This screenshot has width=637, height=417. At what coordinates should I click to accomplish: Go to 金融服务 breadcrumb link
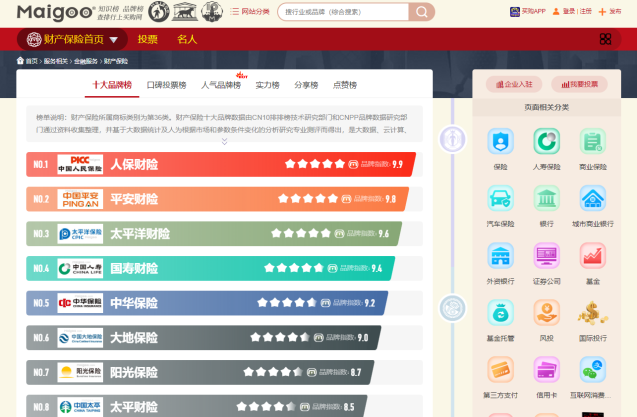86,61
